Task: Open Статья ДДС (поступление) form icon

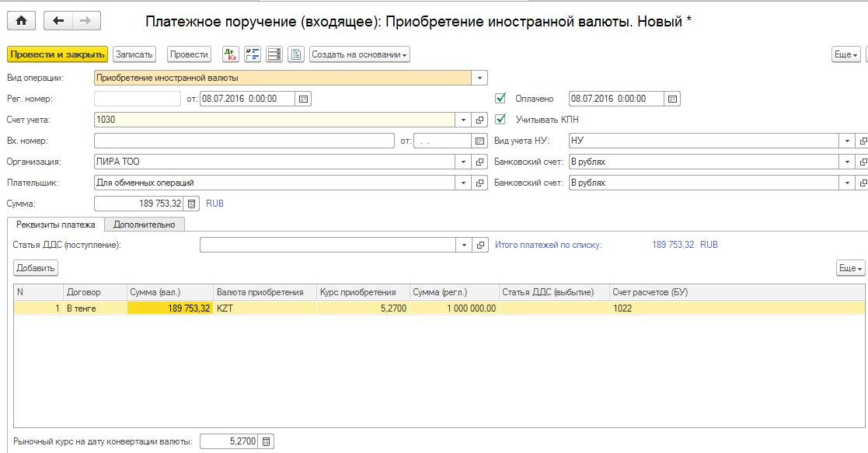Action: click(x=480, y=245)
